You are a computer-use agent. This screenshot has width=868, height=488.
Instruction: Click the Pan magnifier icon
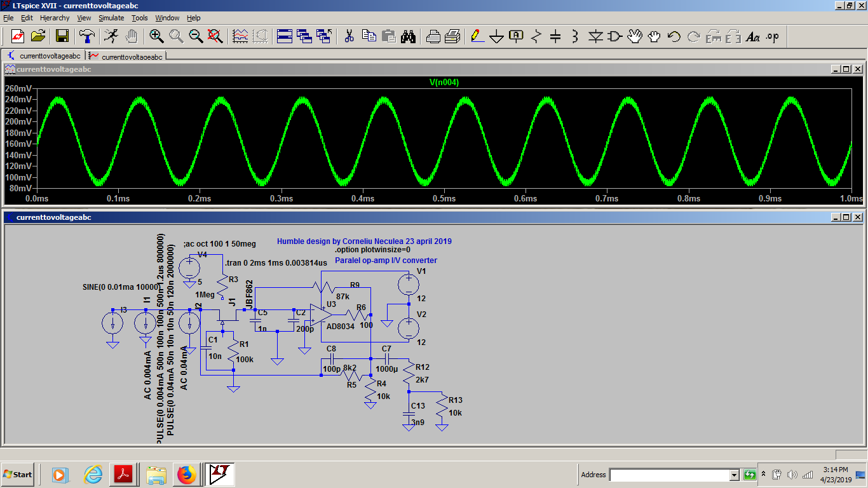pos(176,36)
